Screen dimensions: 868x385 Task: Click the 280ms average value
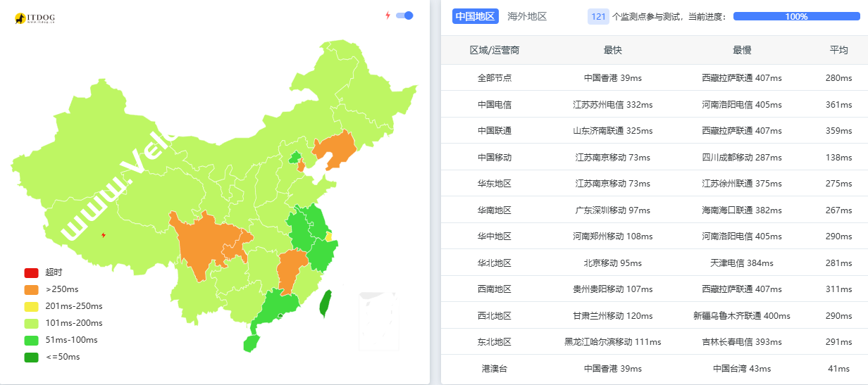(x=838, y=77)
